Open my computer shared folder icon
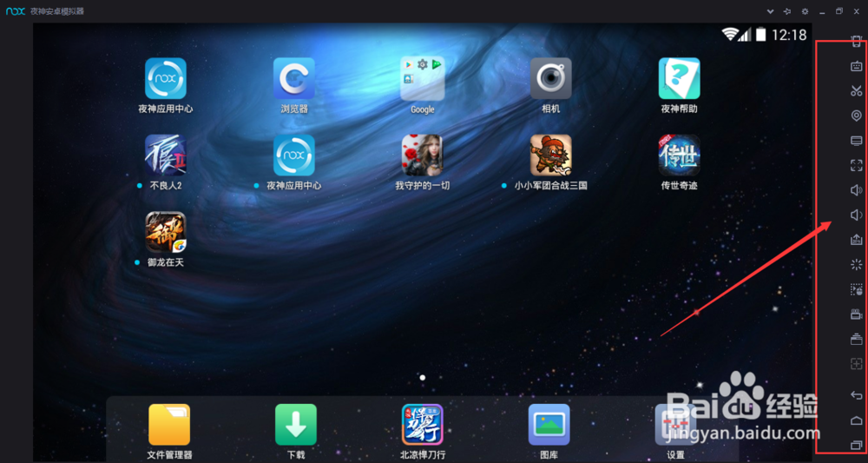868x463 pixels. click(857, 141)
